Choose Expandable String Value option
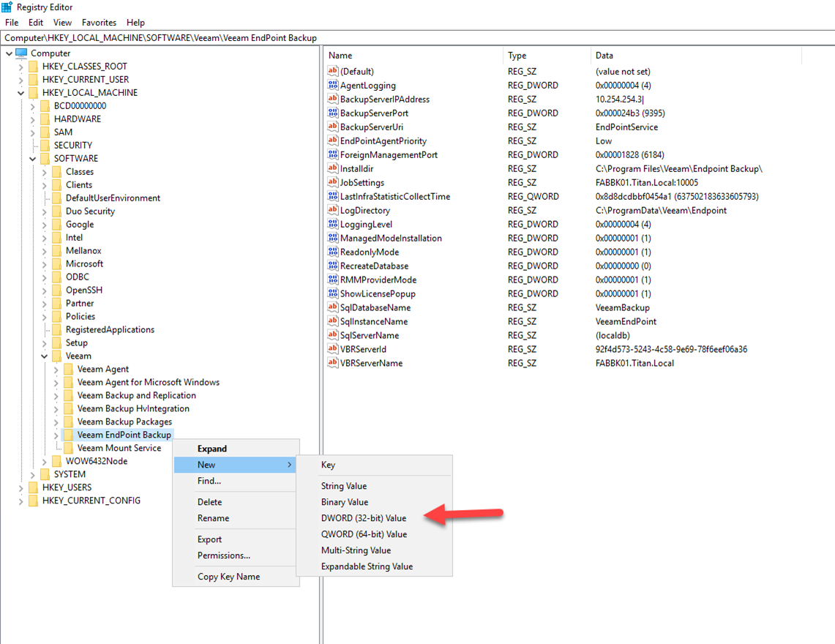This screenshot has height=644, width=835. click(367, 566)
